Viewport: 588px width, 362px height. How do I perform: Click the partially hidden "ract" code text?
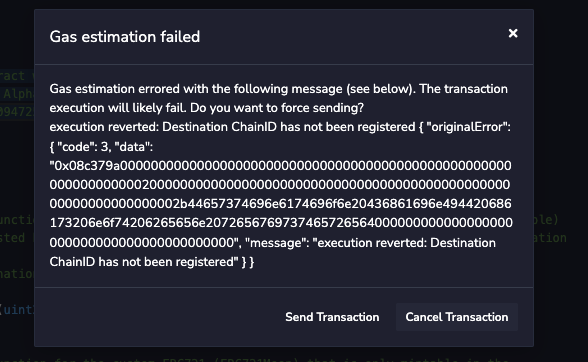coord(12,76)
